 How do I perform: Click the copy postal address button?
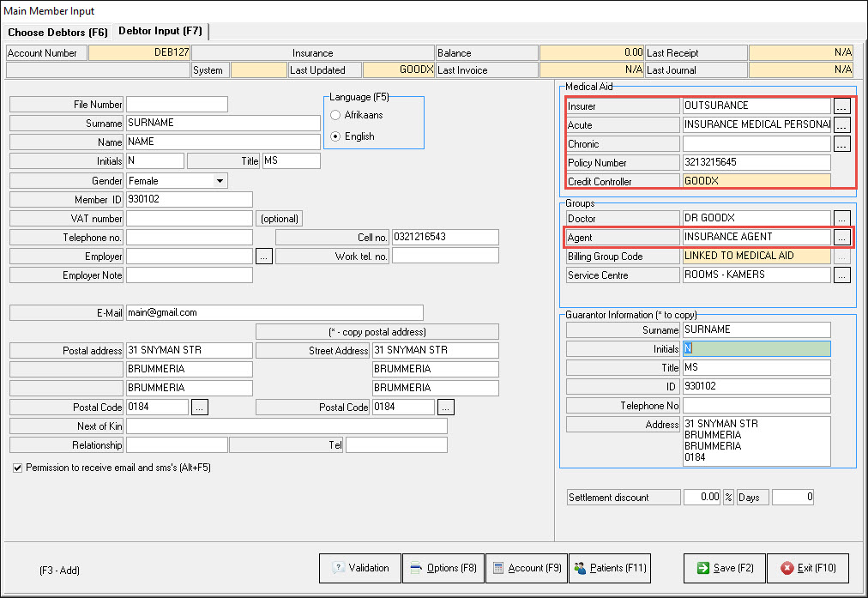(x=377, y=332)
